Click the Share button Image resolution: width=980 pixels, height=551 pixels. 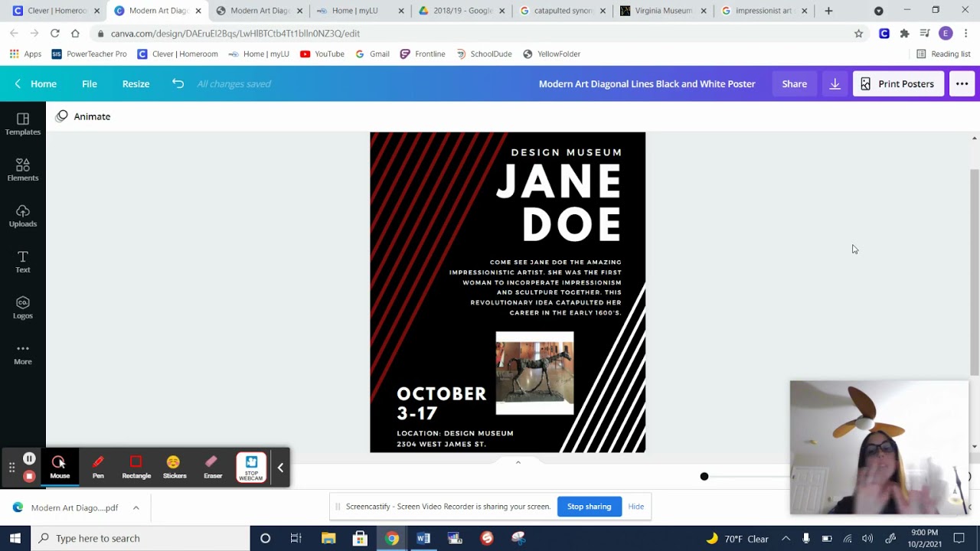click(x=794, y=83)
